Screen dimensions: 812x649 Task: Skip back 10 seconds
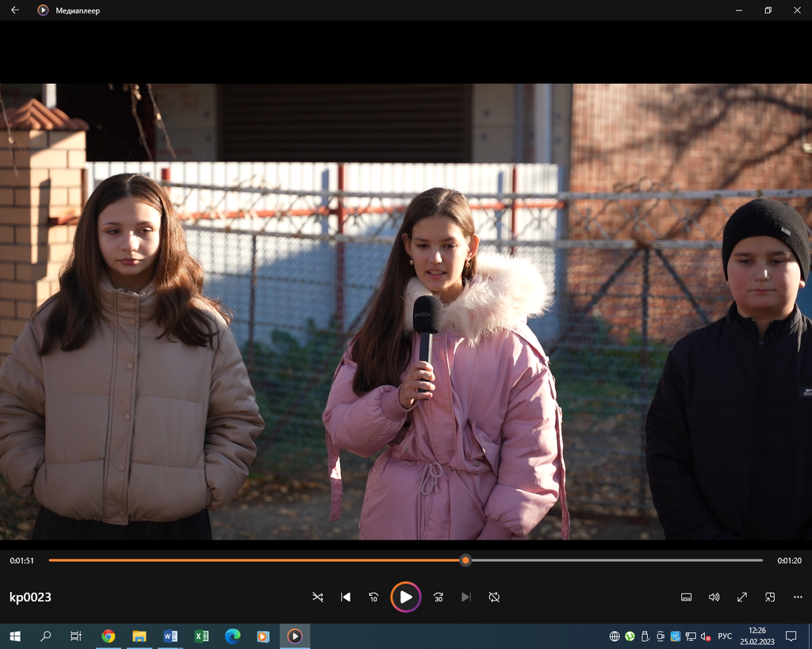[x=373, y=597]
